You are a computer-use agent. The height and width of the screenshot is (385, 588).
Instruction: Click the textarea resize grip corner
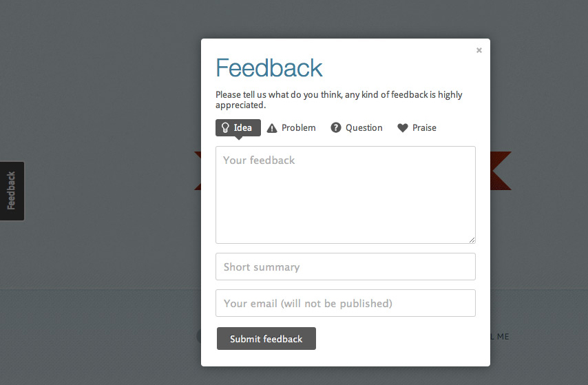click(x=472, y=240)
